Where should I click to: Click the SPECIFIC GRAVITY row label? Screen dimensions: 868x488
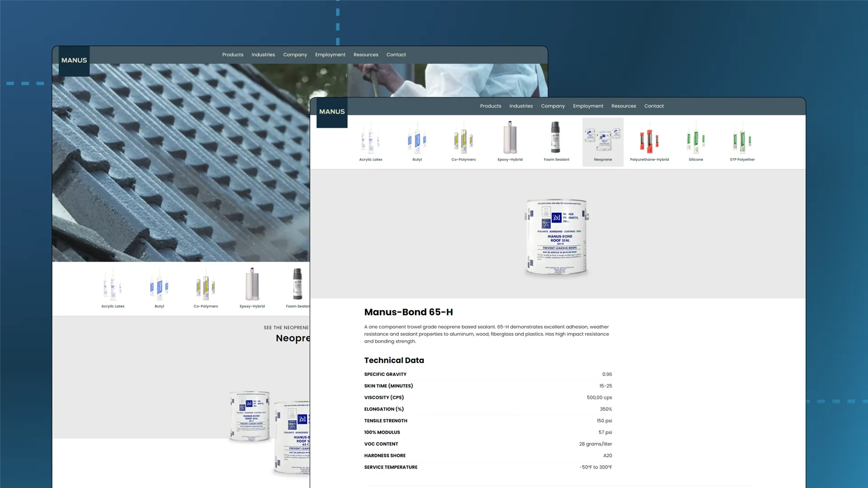click(385, 374)
